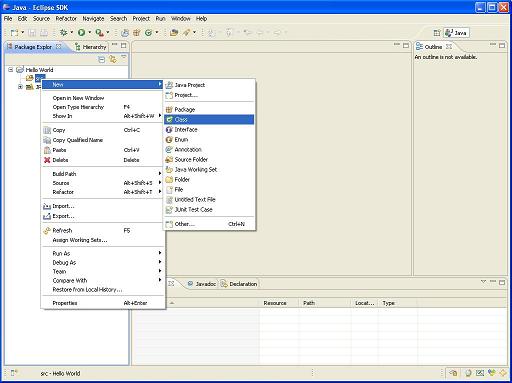The height and width of the screenshot is (383, 512).
Task: Switch to the Hierarchy tab
Action: coord(91,47)
